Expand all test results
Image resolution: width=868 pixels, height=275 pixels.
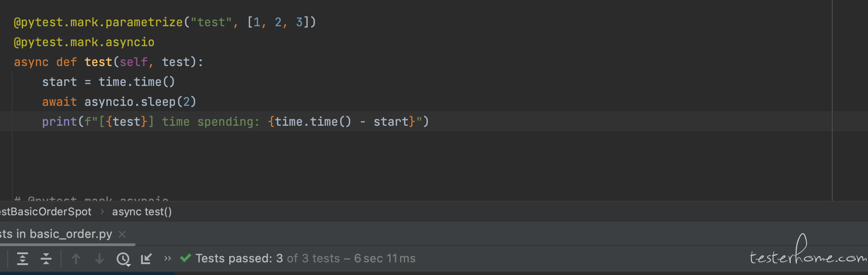pos(23,259)
